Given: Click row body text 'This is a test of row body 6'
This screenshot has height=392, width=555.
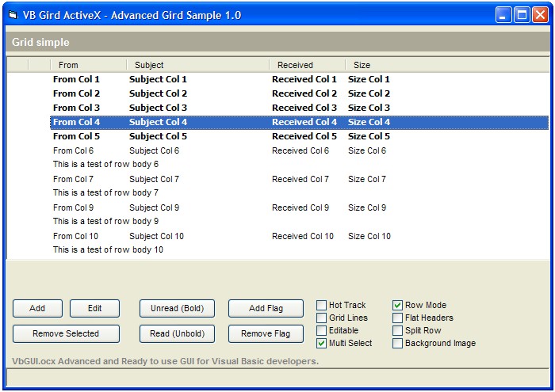Looking at the screenshot, I should point(105,164).
